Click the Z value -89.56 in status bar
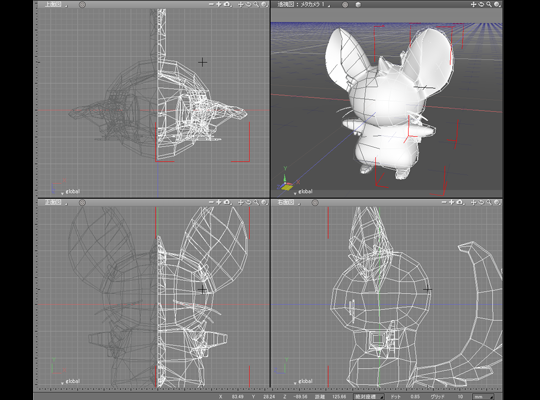This screenshot has width=540, height=400. coord(301,397)
